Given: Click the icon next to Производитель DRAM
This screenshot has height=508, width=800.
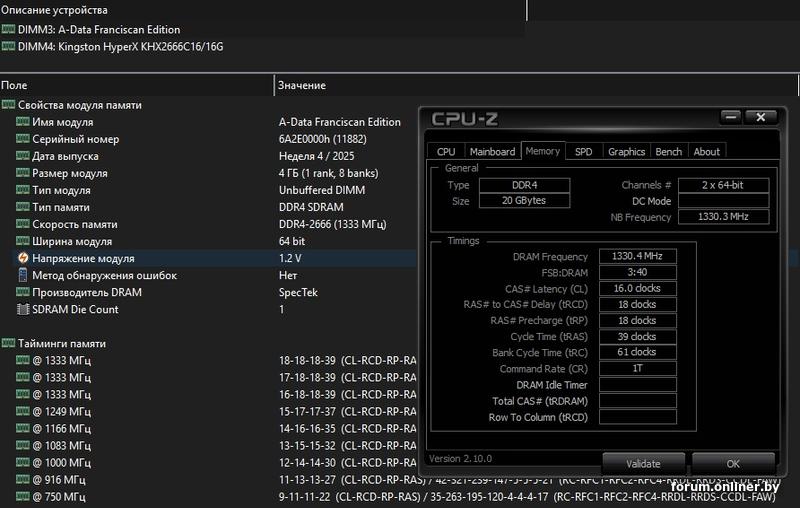Looking at the screenshot, I should click(x=22, y=292).
